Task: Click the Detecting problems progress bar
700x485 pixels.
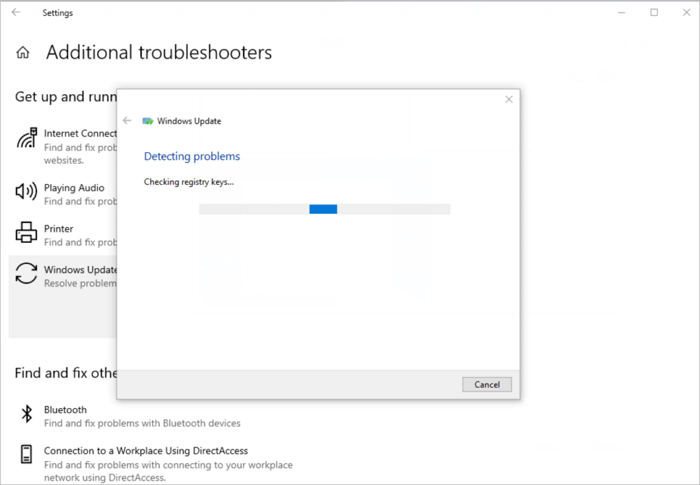Action: pos(325,209)
